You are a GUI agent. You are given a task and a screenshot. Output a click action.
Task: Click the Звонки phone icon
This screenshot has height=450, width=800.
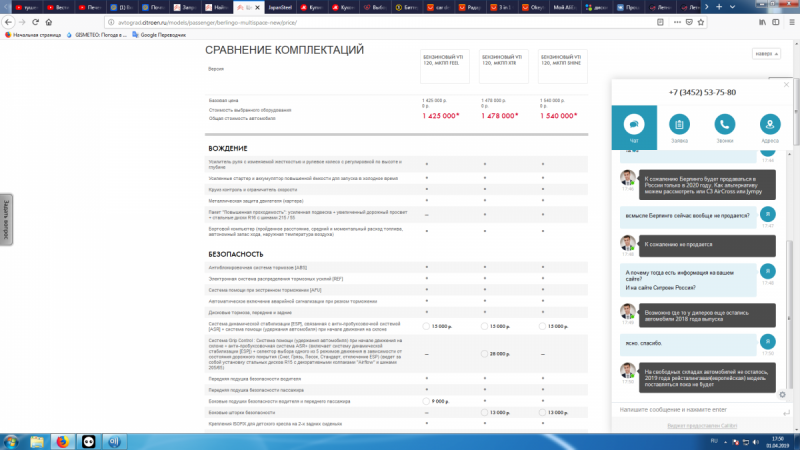[724, 126]
